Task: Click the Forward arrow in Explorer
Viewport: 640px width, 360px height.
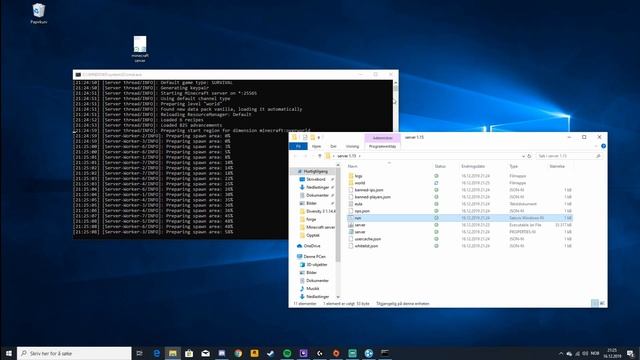Action: [305, 156]
